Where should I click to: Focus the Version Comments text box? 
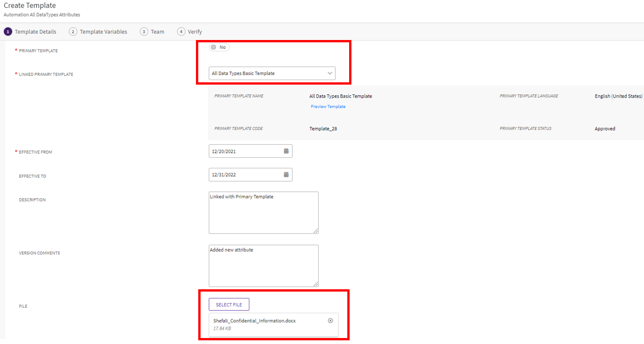point(263,267)
